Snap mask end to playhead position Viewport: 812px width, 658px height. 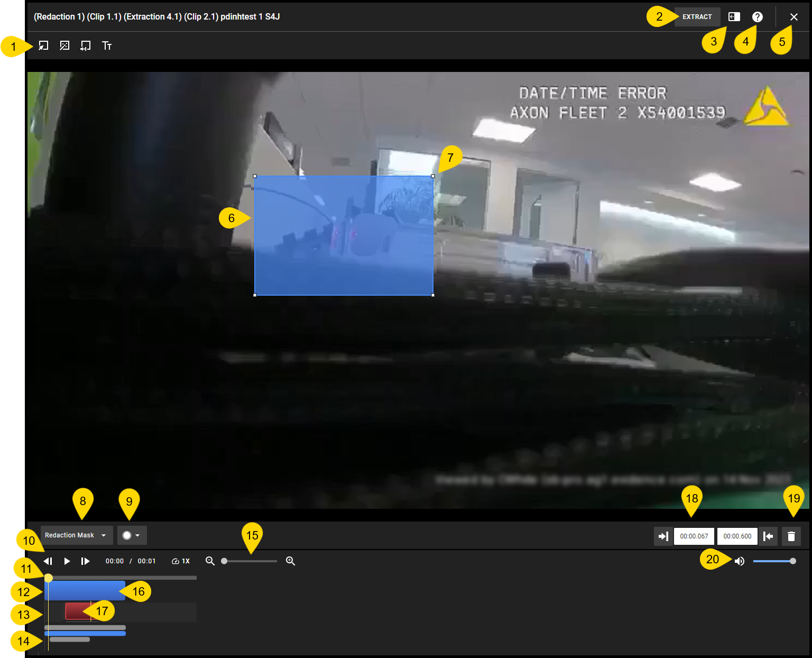769,536
